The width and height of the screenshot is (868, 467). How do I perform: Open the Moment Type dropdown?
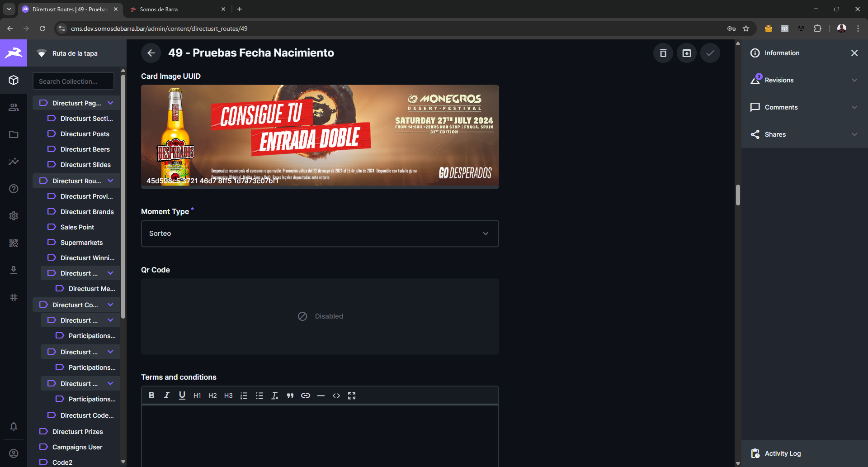click(x=320, y=233)
